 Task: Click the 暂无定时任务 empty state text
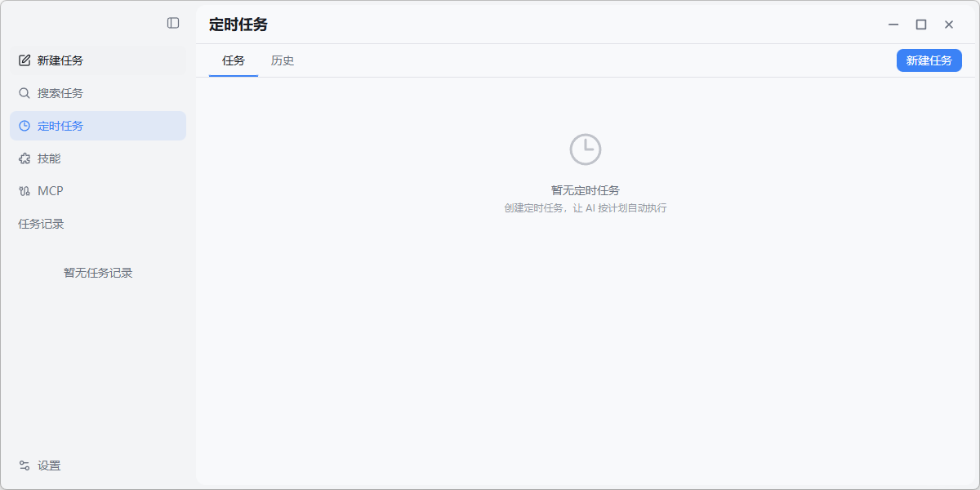(x=585, y=190)
